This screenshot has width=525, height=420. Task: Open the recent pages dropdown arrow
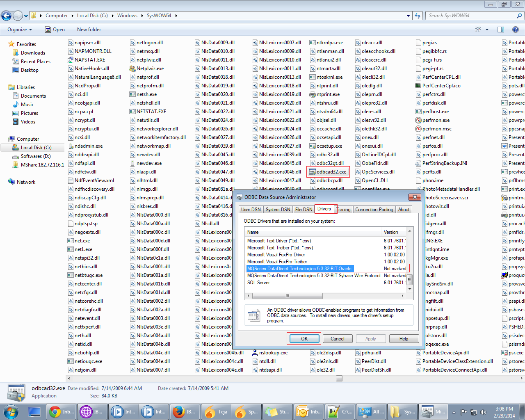26,16
